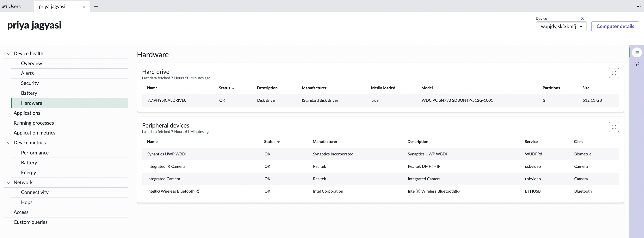
Task: Click the Realtek DMFT - IR description
Action: [424, 166]
